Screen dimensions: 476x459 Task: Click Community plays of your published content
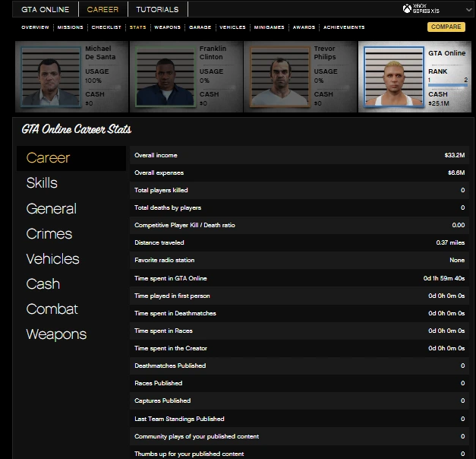point(299,436)
